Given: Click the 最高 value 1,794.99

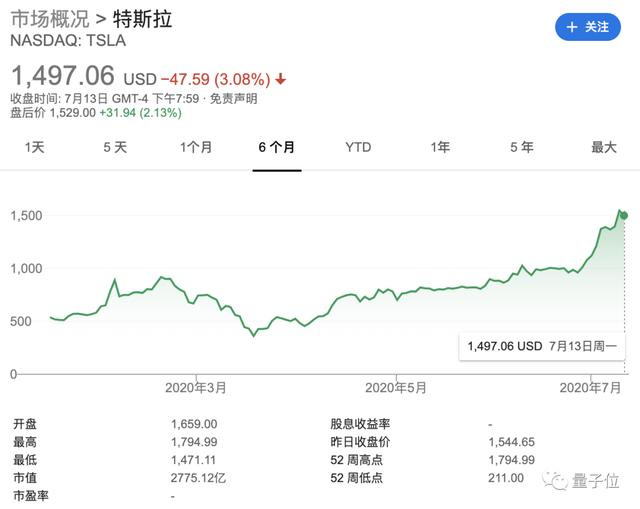Looking at the screenshot, I should pyautogui.click(x=194, y=442).
